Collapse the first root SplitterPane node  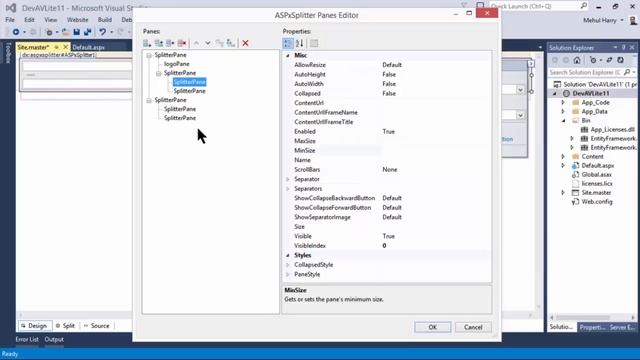(149, 55)
